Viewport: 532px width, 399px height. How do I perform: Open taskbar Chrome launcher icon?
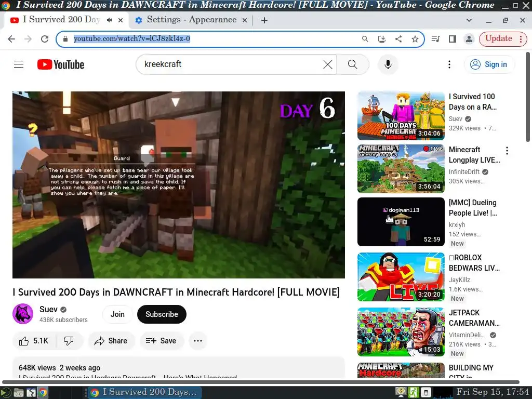point(43,393)
